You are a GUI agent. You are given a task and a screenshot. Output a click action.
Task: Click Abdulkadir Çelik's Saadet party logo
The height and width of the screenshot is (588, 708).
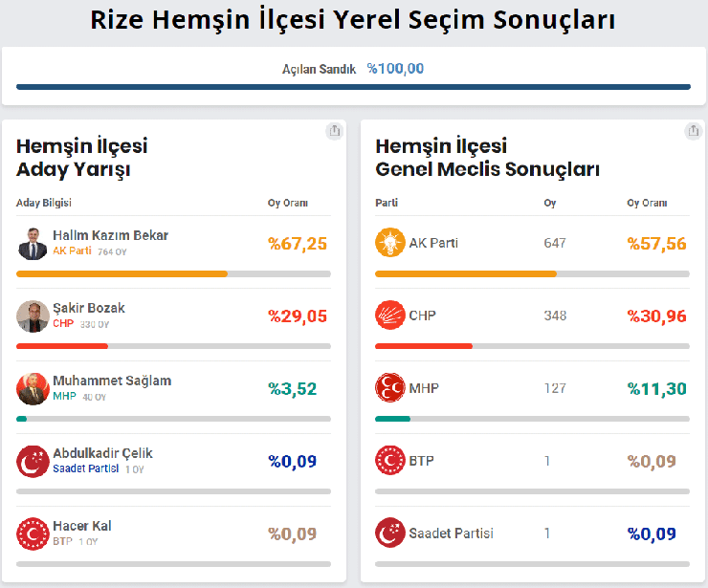click(33, 461)
